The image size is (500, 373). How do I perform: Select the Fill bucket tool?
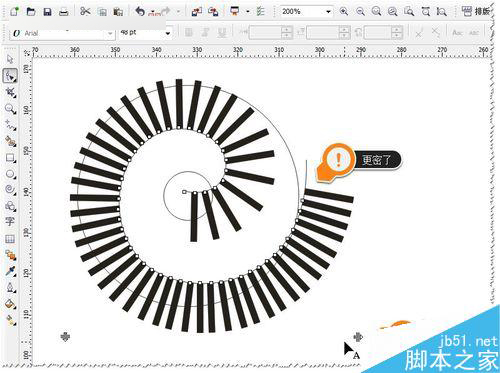[10, 304]
